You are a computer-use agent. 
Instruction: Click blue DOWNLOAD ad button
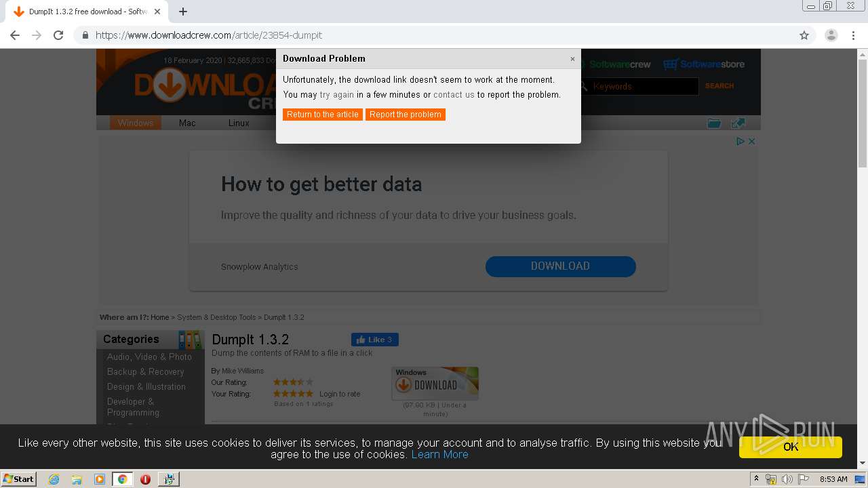pos(561,266)
